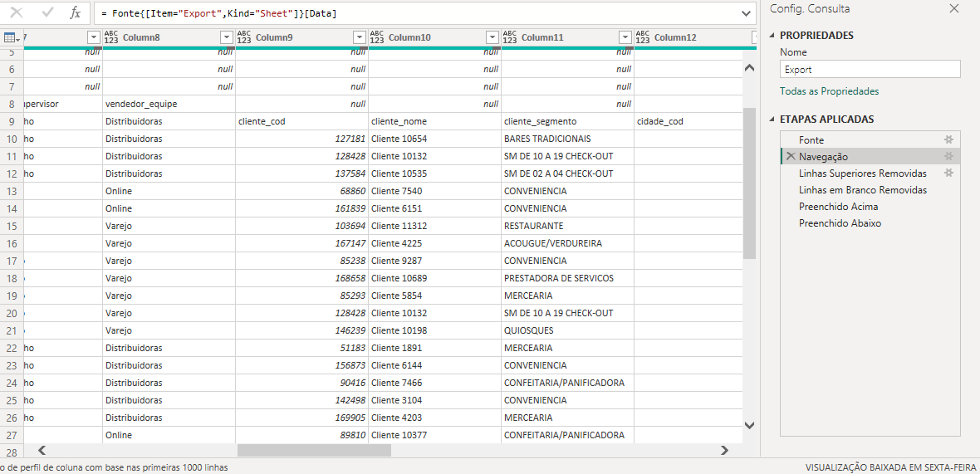Click cell Cliente 7540

pos(434,190)
